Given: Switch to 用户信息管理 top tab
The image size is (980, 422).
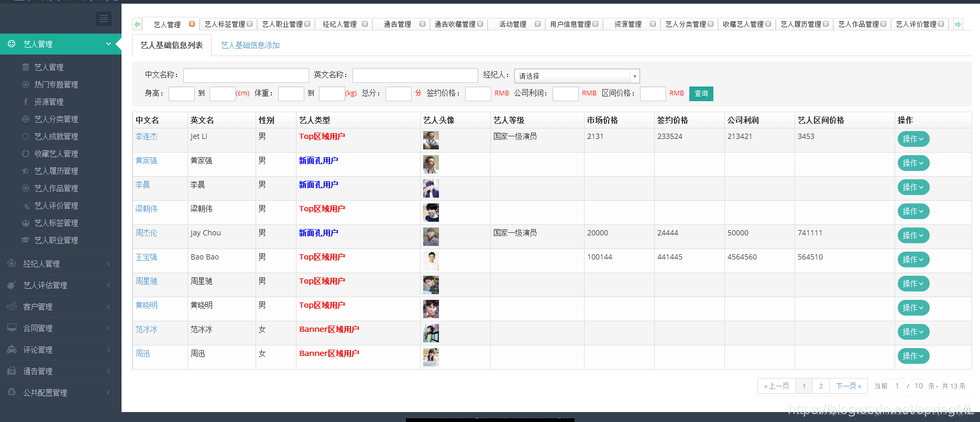Looking at the screenshot, I should pyautogui.click(x=570, y=24).
